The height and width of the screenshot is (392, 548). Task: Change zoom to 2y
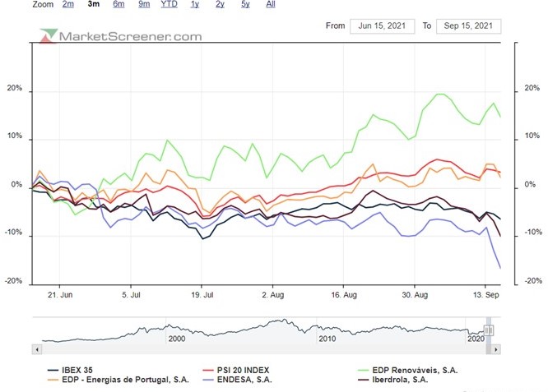point(220,4)
